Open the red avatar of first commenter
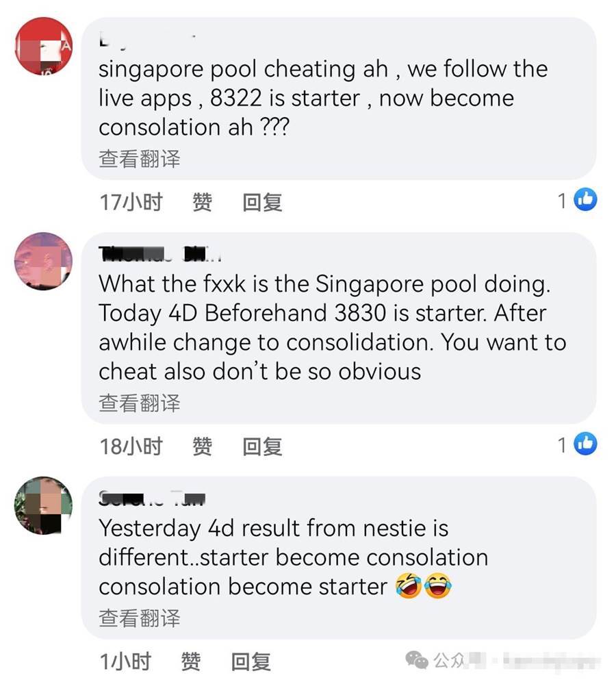This screenshot has height=684, width=616. pos(44,47)
